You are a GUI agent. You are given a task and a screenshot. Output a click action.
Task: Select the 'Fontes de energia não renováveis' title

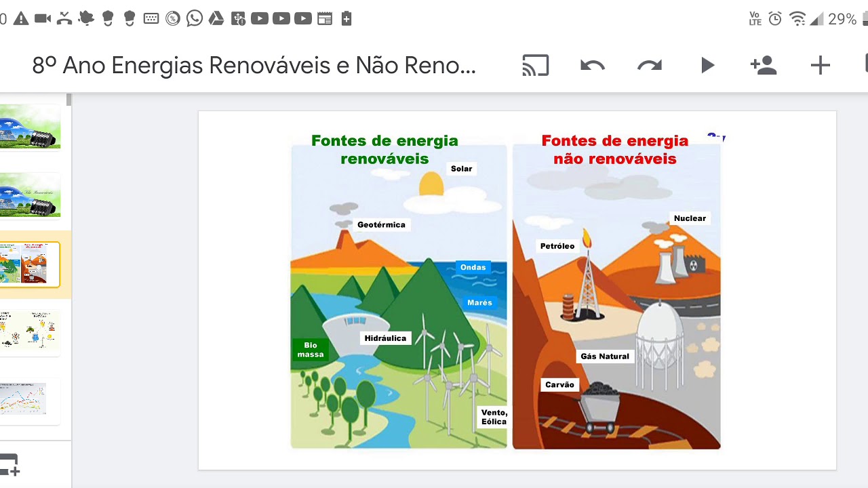(x=615, y=150)
